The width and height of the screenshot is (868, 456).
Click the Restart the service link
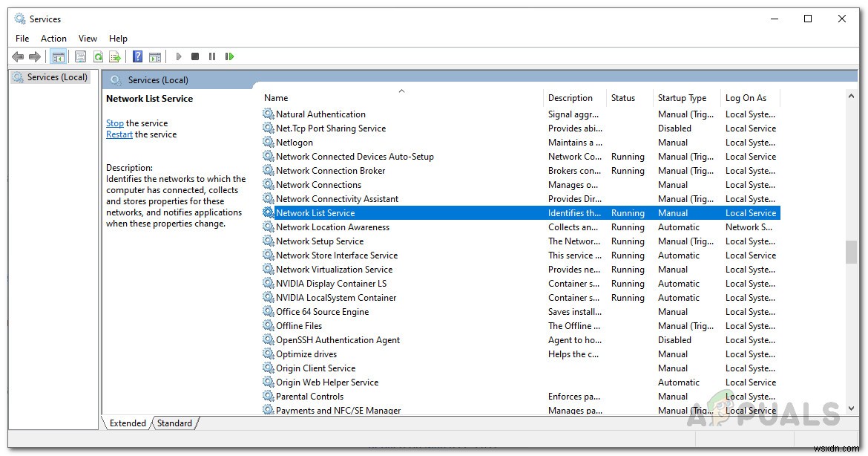(119, 134)
